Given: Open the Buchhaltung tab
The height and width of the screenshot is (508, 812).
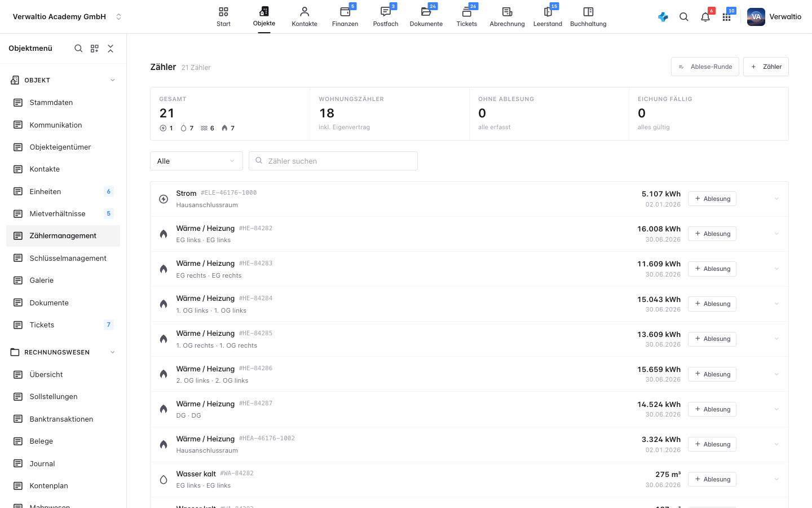Looking at the screenshot, I should pos(588,17).
